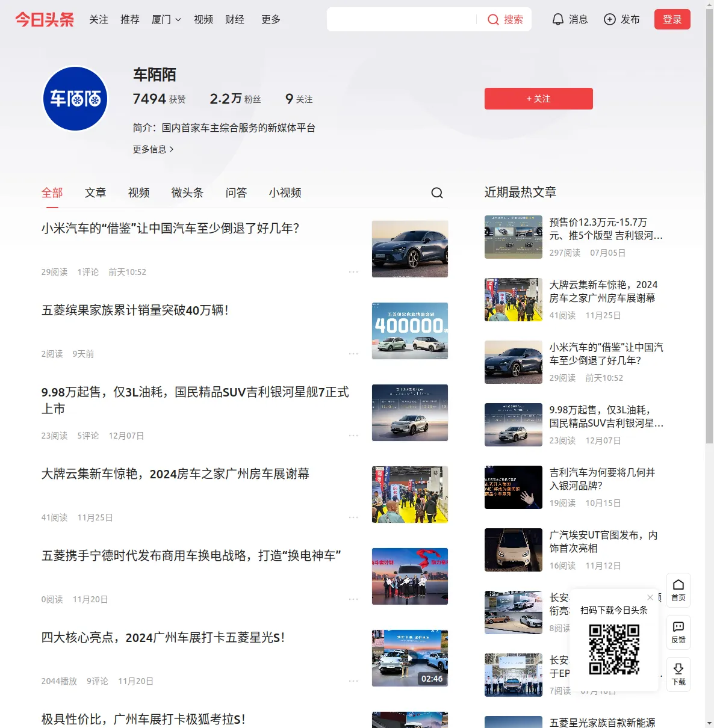The image size is (714, 728).
Task: Open article 小米汽车的"借鉴" in main feed
Action: (x=170, y=229)
